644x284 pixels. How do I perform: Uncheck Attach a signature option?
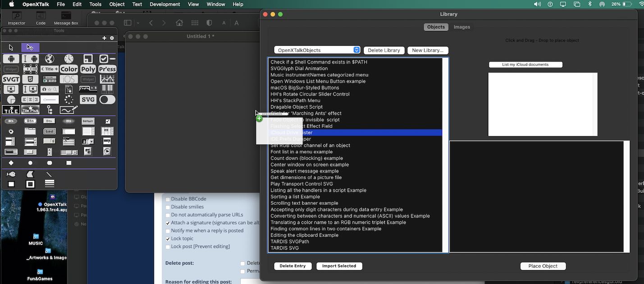[x=168, y=223]
